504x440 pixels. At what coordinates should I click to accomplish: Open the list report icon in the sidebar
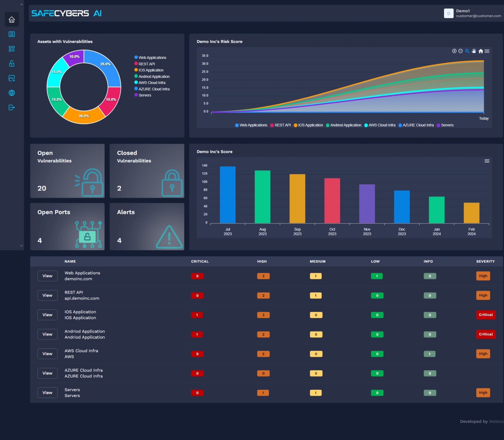pyautogui.click(x=12, y=34)
